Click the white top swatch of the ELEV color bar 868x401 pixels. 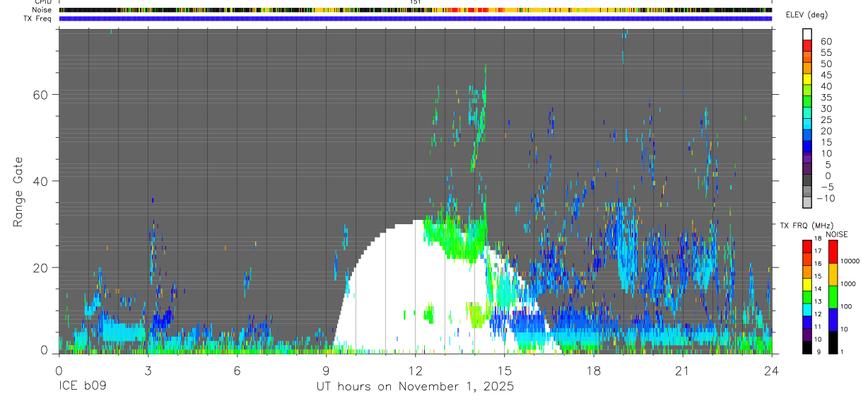[807, 35]
